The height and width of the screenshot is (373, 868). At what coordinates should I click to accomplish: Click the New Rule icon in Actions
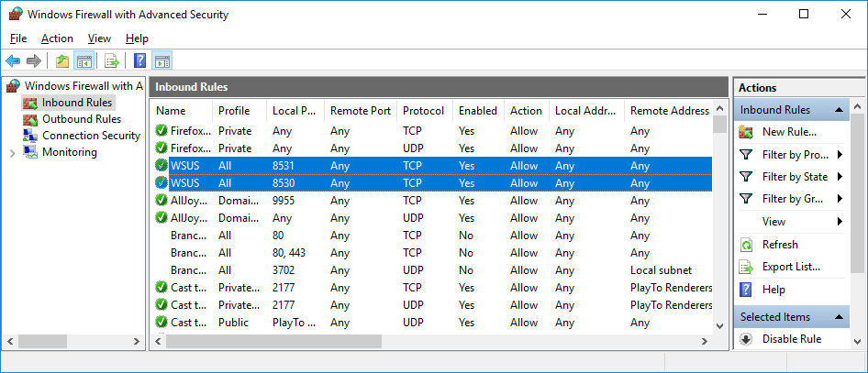pos(746,132)
